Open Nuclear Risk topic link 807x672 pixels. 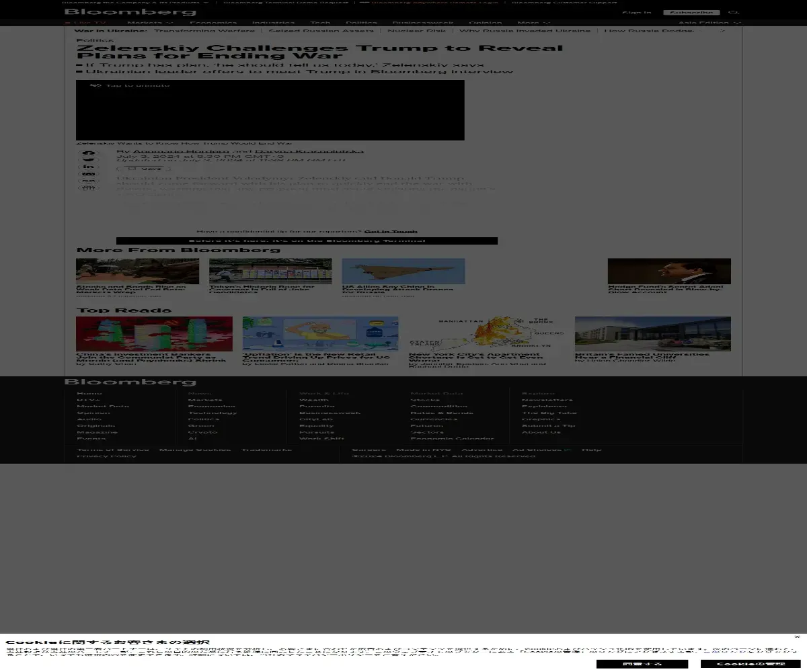[416, 31]
